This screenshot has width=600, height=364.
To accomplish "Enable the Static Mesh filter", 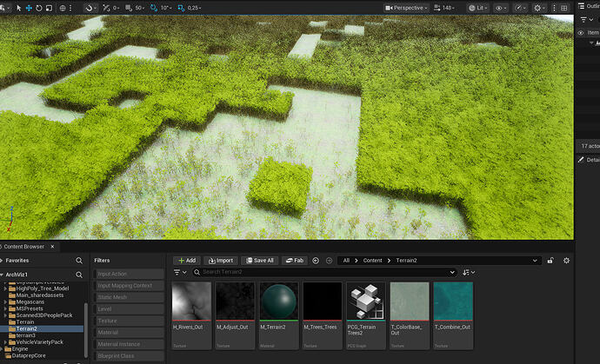I will 129,297.
